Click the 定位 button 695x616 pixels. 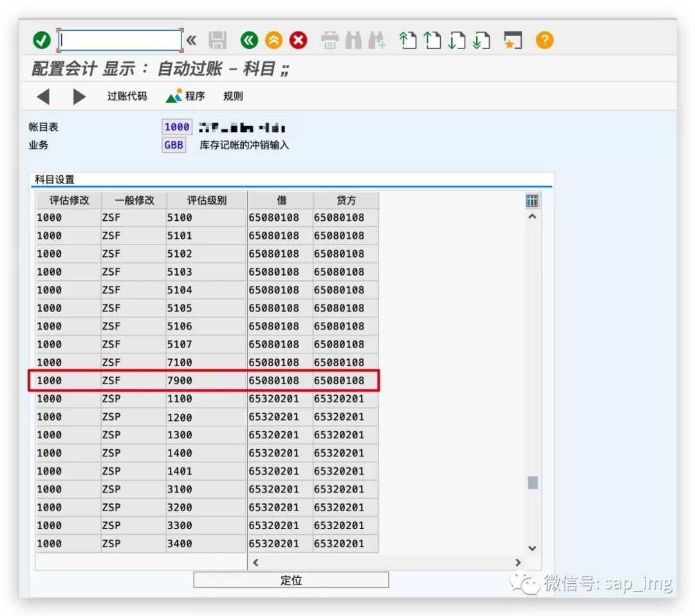(x=291, y=580)
